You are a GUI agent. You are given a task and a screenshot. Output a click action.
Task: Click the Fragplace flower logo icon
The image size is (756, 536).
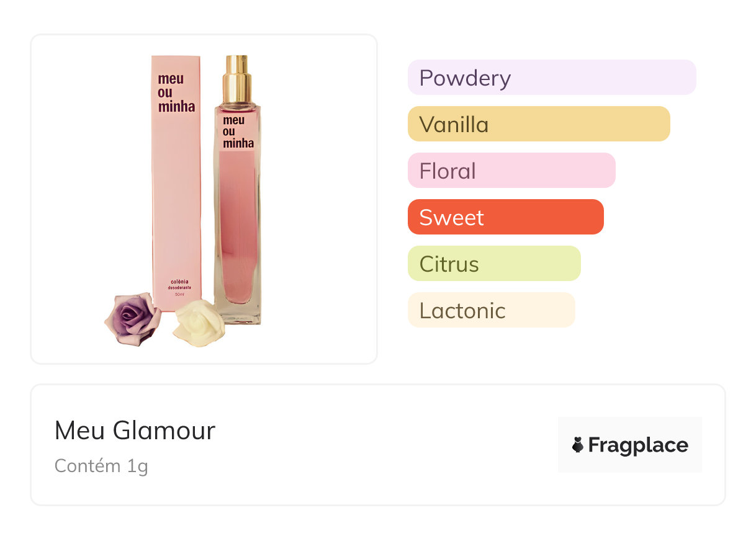pos(578,445)
